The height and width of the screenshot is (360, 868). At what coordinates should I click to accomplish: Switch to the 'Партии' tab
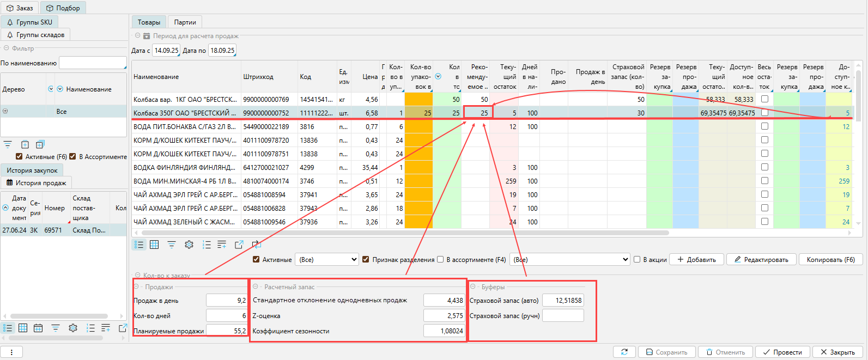185,22
